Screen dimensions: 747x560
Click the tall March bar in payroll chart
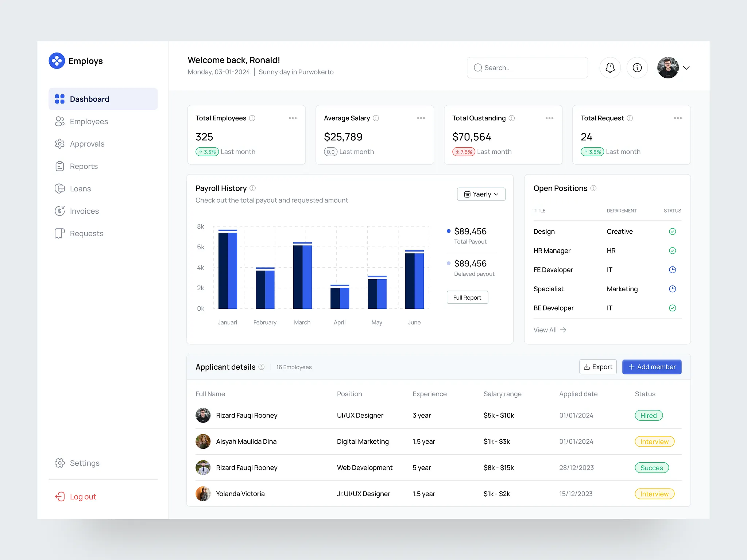[x=302, y=276]
